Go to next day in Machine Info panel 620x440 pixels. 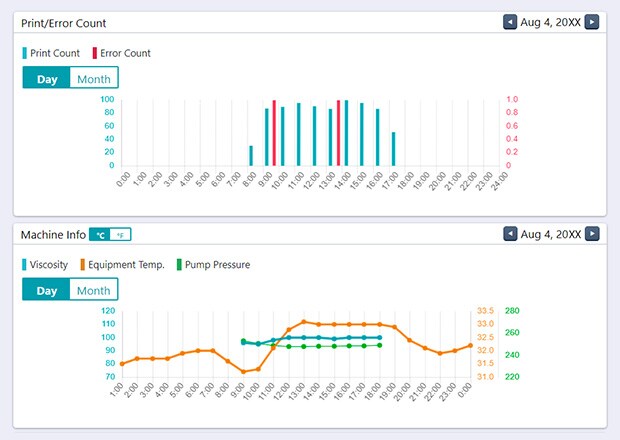pos(591,234)
